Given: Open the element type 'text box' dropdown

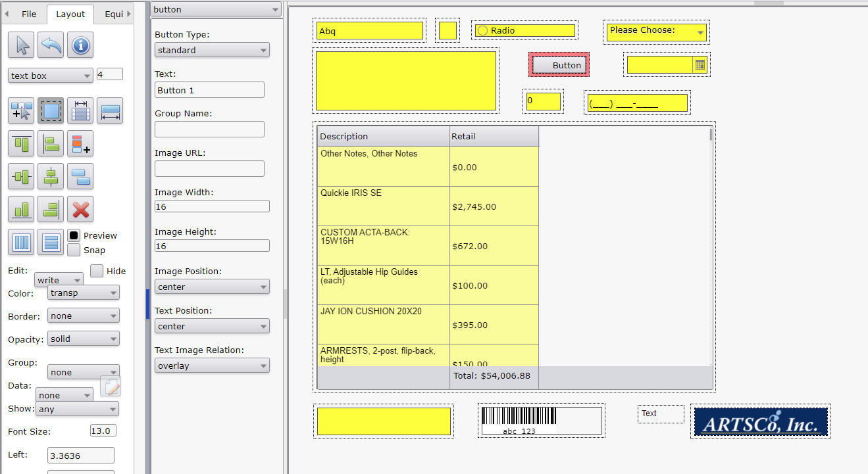Looking at the screenshot, I should point(51,76).
